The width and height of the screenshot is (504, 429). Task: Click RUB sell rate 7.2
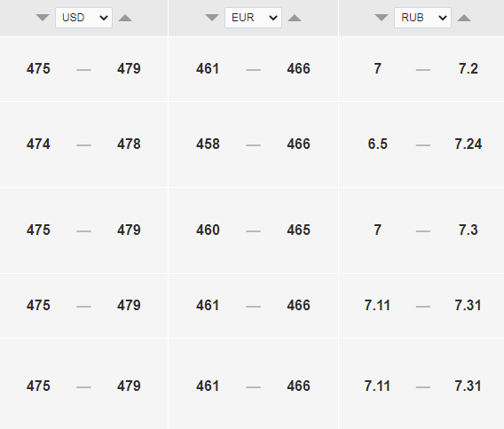coord(469,69)
